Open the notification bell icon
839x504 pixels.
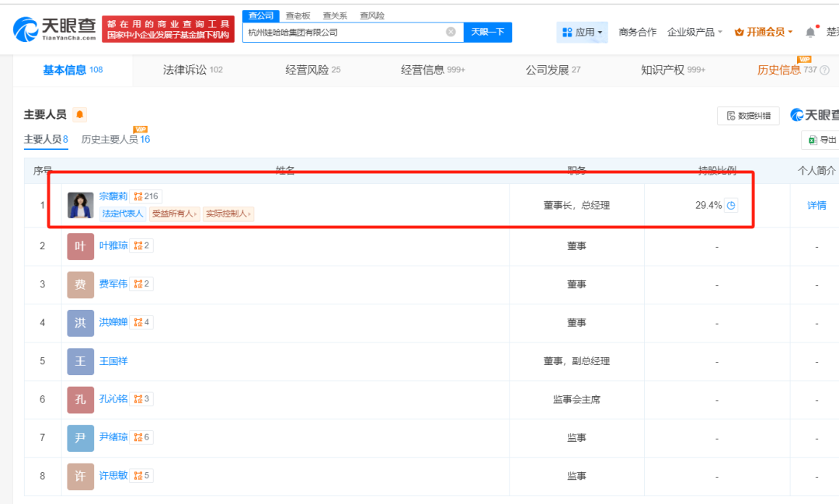click(810, 32)
